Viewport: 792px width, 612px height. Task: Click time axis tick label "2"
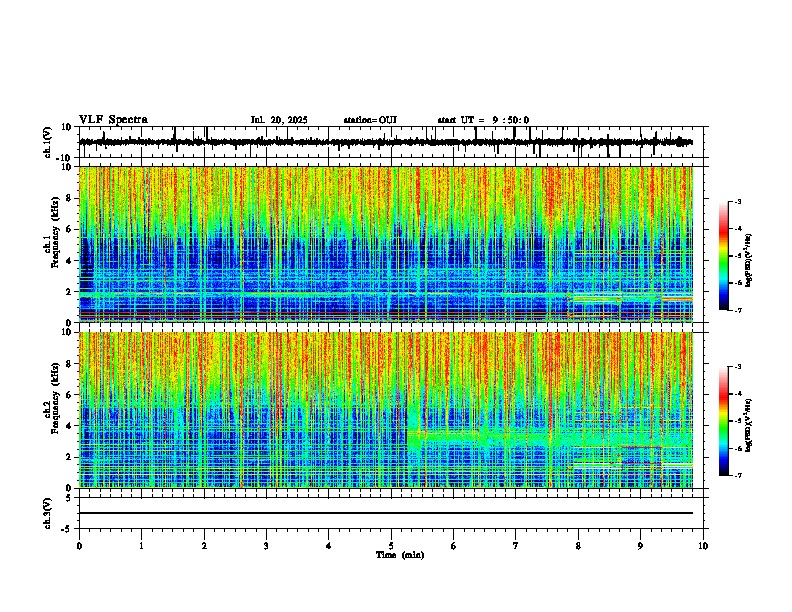204,546
